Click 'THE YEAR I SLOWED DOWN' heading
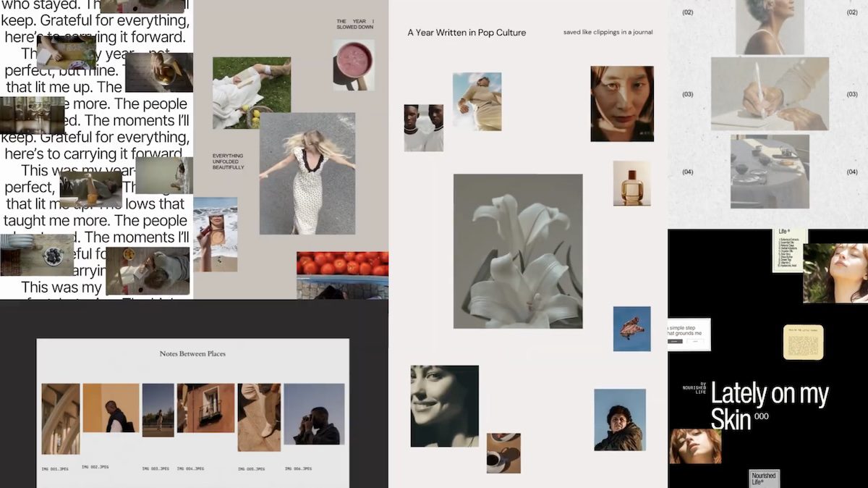Image resolution: width=868 pixels, height=488 pixels. click(355, 26)
